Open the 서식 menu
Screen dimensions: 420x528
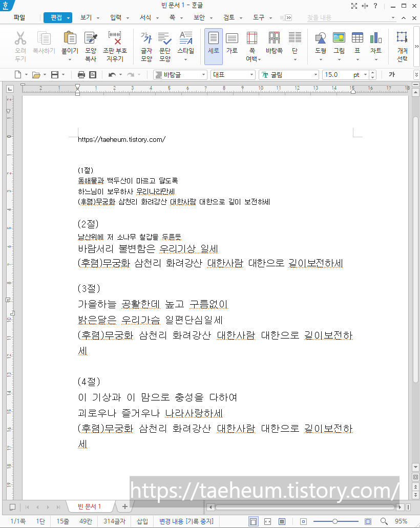click(145, 17)
